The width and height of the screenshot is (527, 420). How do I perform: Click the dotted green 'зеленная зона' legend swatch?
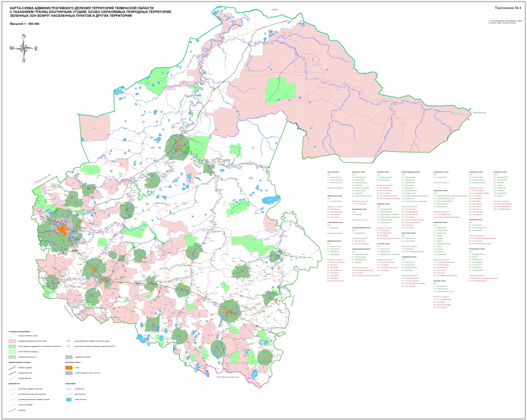coord(12,357)
